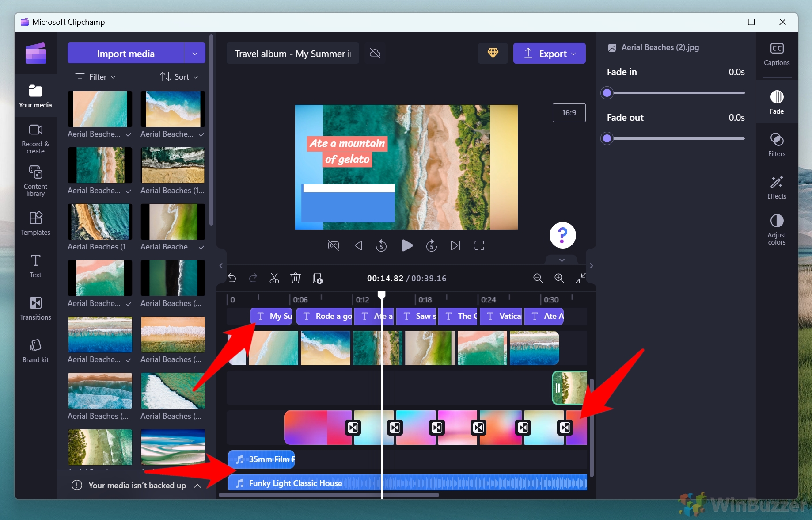Select the 'Rode a go' text clip
Image resolution: width=812 pixels, height=520 pixels.
point(324,316)
